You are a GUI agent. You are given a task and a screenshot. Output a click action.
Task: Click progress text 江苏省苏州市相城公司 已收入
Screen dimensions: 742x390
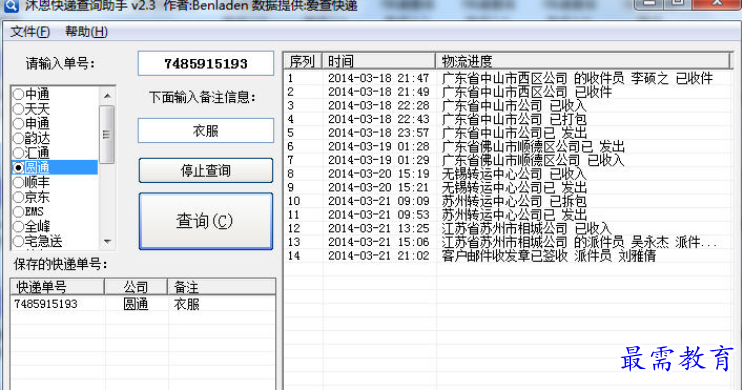tap(527, 229)
